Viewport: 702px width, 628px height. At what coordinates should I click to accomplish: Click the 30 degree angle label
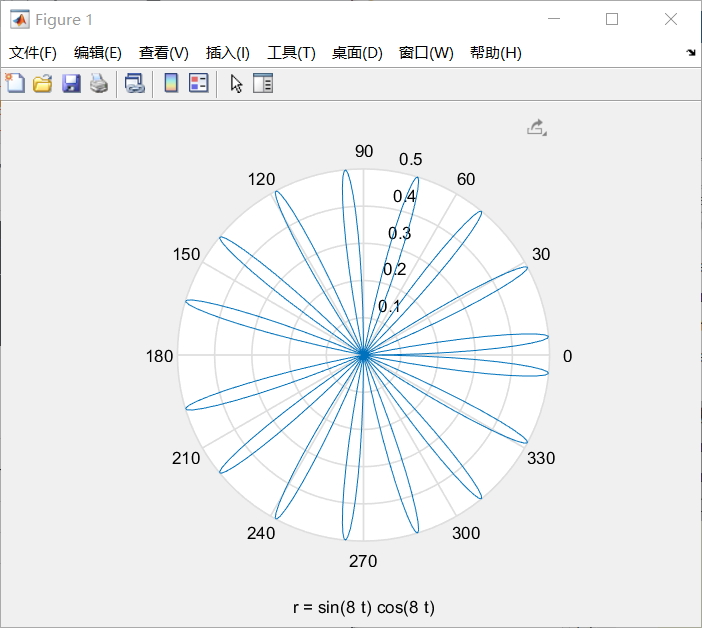pyautogui.click(x=541, y=254)
